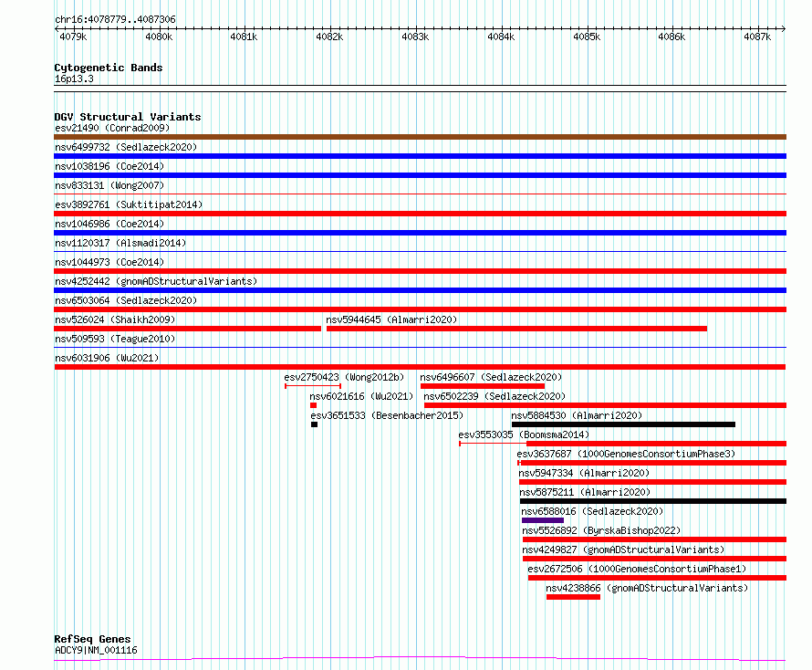The width and height of the screenshot is (812, 670).
Task: Select nsv5526892 (ByrskaBishop2022) label
Action: tap(601, 530)
